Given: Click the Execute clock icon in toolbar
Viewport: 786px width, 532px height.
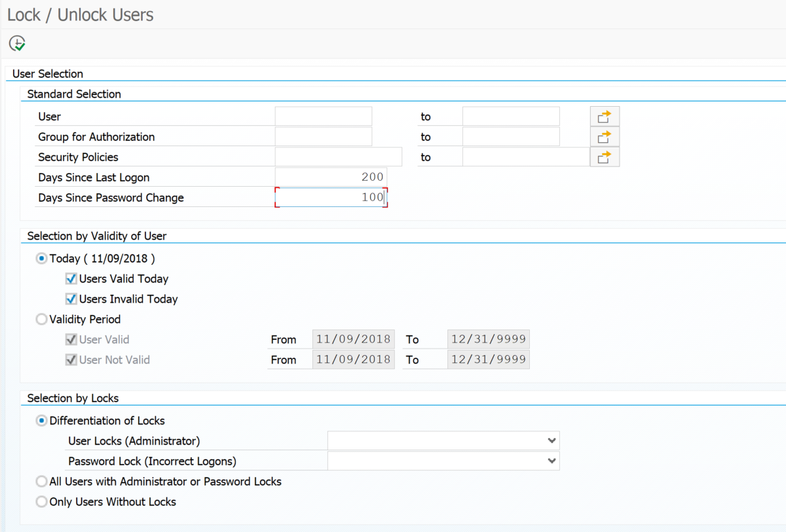Looking at the screenshot, I should [x=17, y=44].
